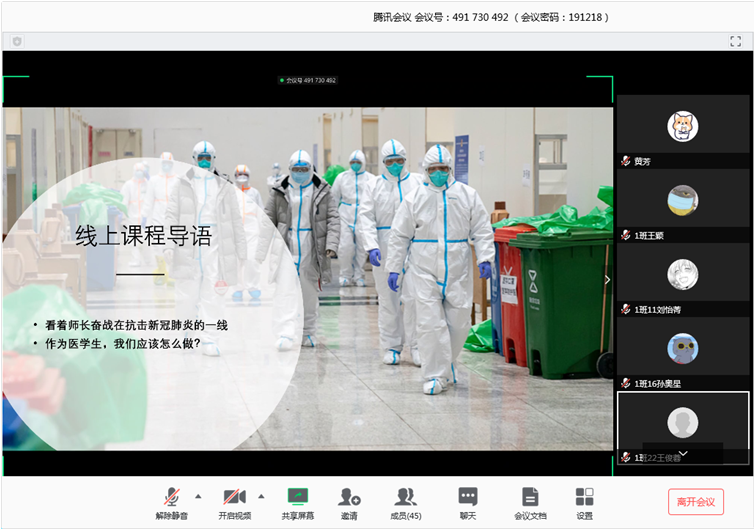This screenshot has height=530, width=755.
Task: Open 会议文档 meeting documents
Action: point(530,501)
